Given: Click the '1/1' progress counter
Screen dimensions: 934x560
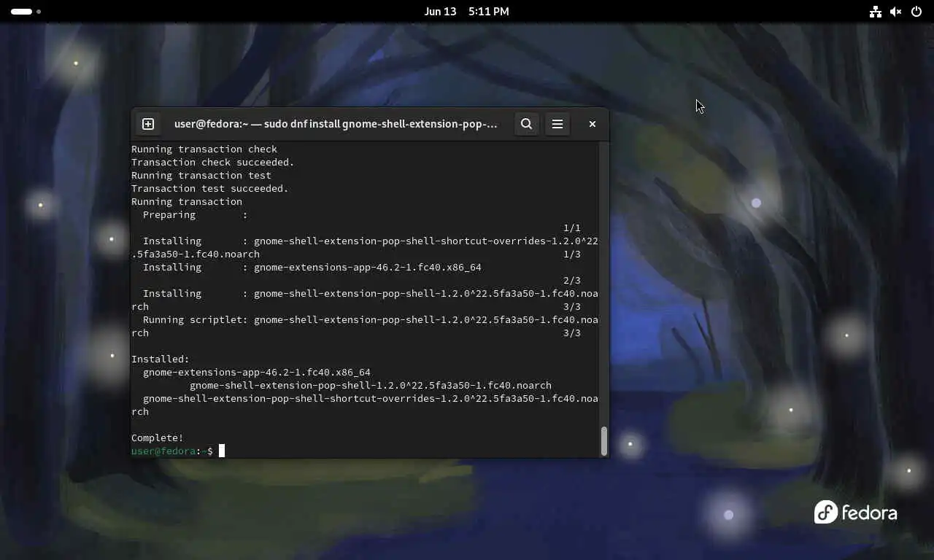Looking at the screenshot, I should (x=572, y=227).
